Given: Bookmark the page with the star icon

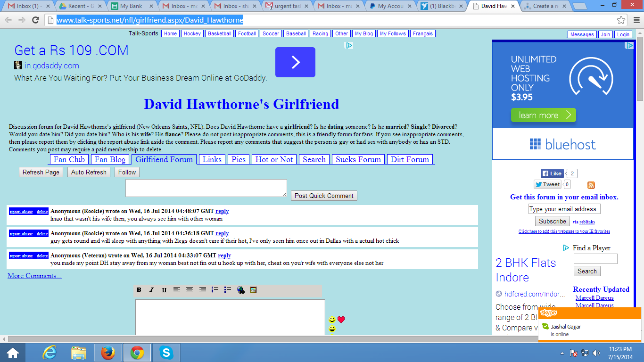Looking at the screenshot, I should (x=621, y=20).
